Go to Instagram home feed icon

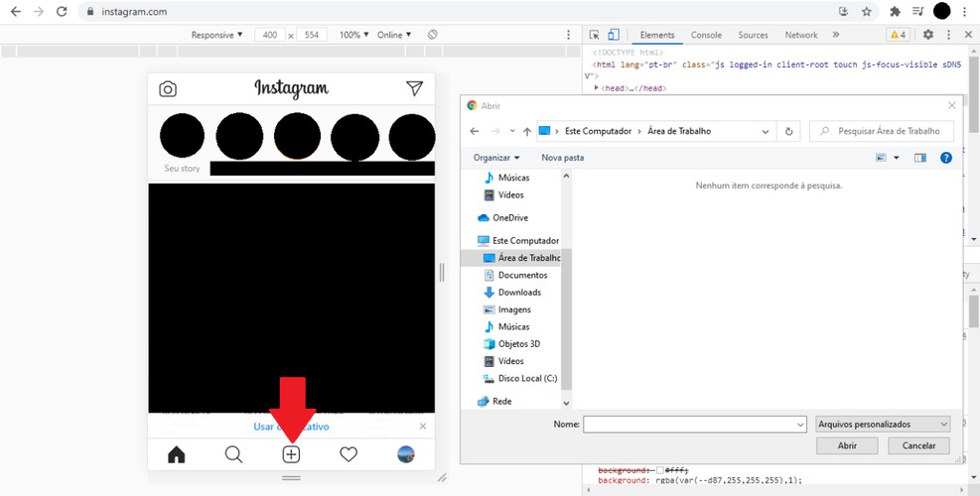tap(177, 454)
